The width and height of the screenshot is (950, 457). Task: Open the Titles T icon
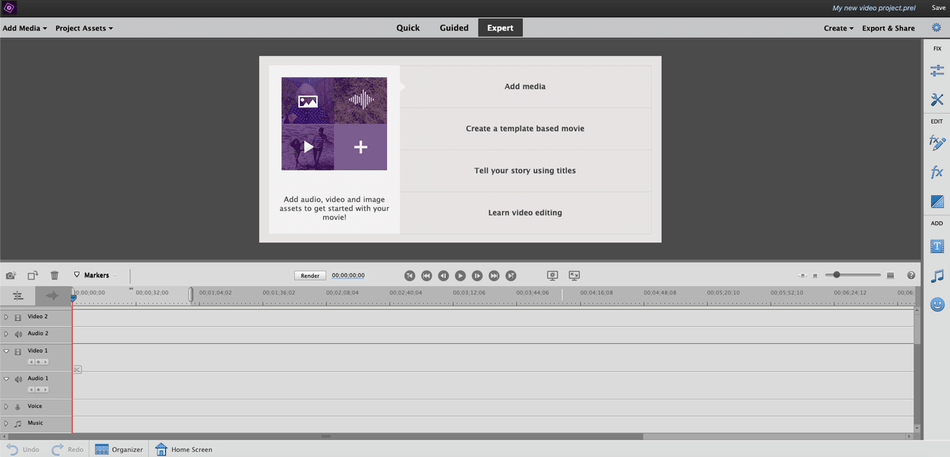point(937,246)
